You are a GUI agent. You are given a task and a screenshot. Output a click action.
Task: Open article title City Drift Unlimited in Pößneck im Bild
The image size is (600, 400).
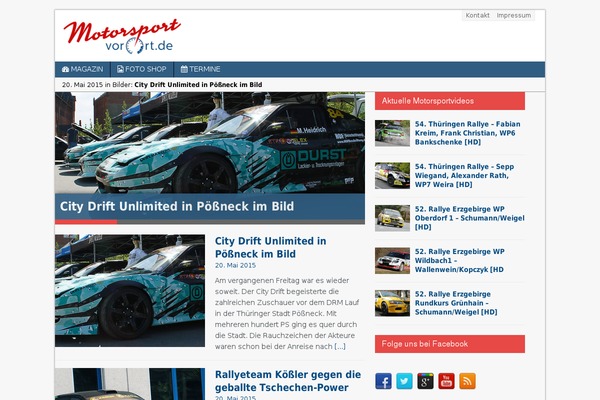click(x=271, y=247)
